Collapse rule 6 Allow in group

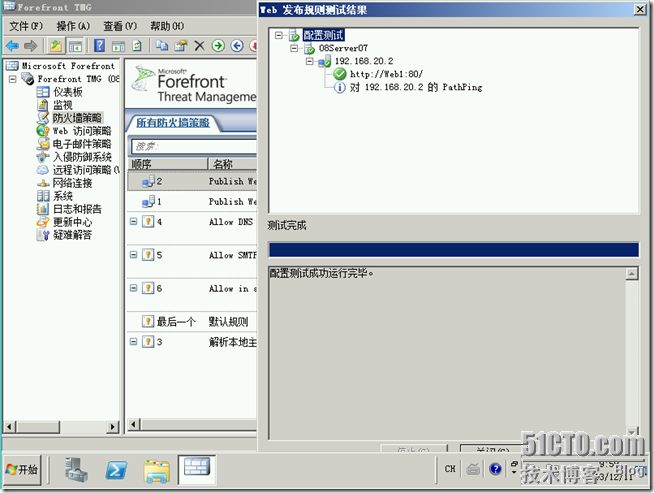[x=133, y=288]
